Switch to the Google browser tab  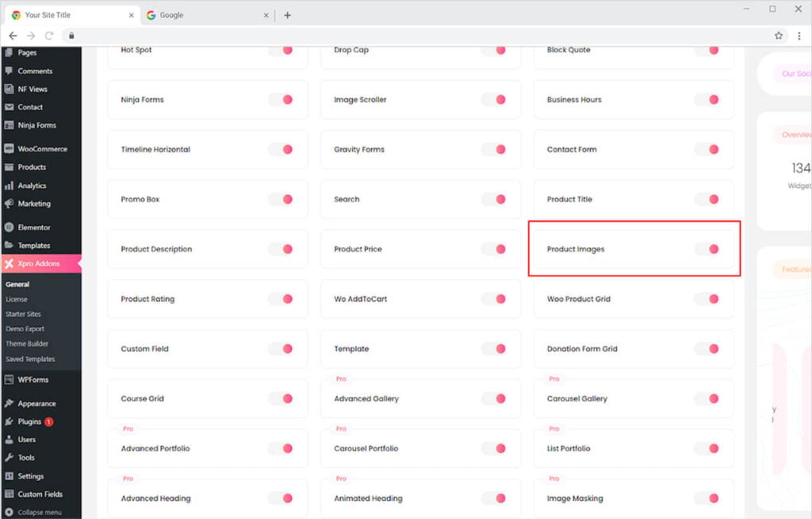[x=206, y=15]
